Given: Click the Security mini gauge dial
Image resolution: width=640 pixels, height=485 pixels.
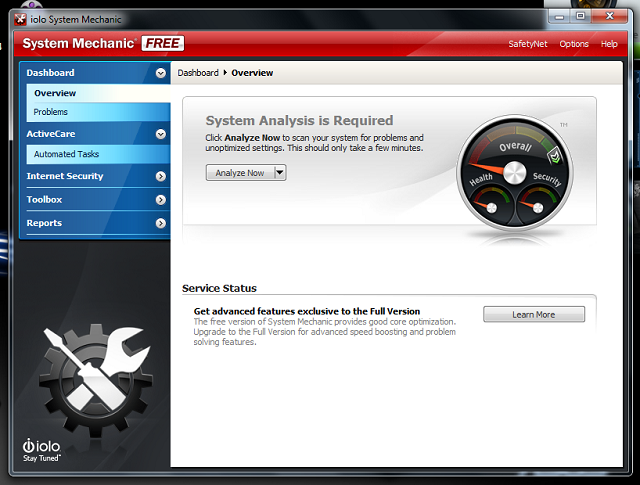Looking at the screenshot, I should (537, 207).
